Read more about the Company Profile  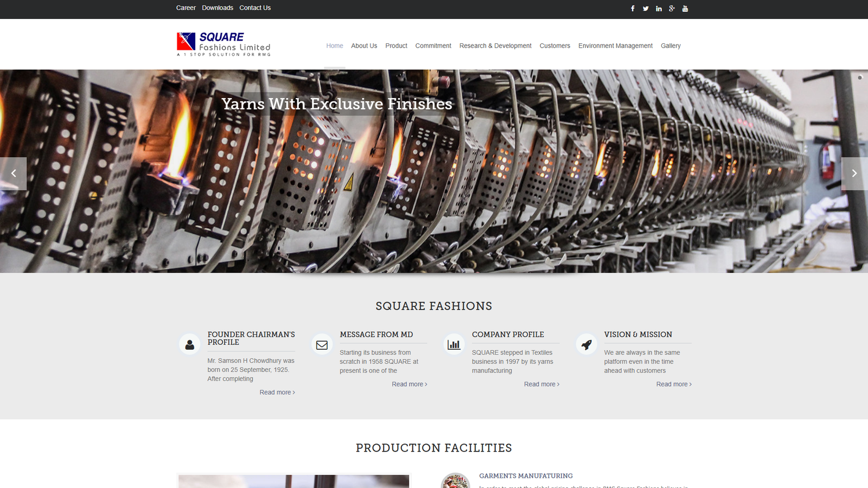pos(541,384)
